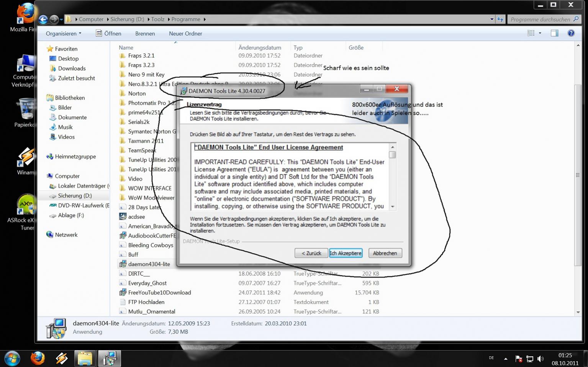Select the FTP Hochladen text document icon
588x367 pixels.
pyautogui.click(x=123, y=302)
